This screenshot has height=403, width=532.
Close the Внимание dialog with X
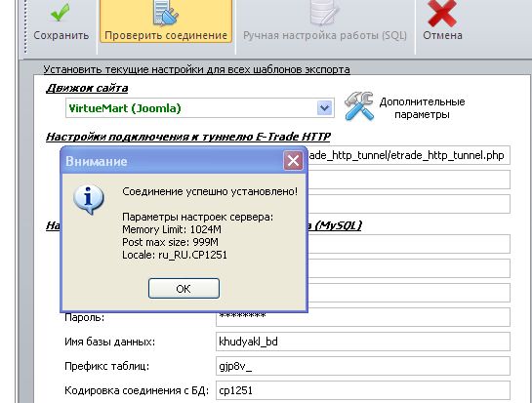point(293,160)
